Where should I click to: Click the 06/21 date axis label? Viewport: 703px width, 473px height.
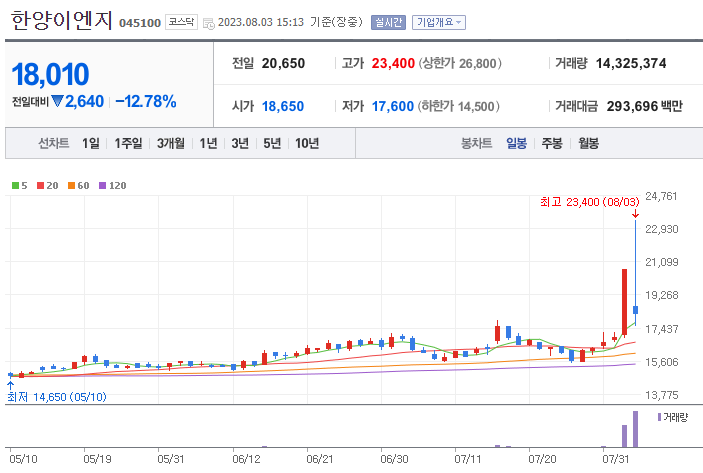[320, 459]
